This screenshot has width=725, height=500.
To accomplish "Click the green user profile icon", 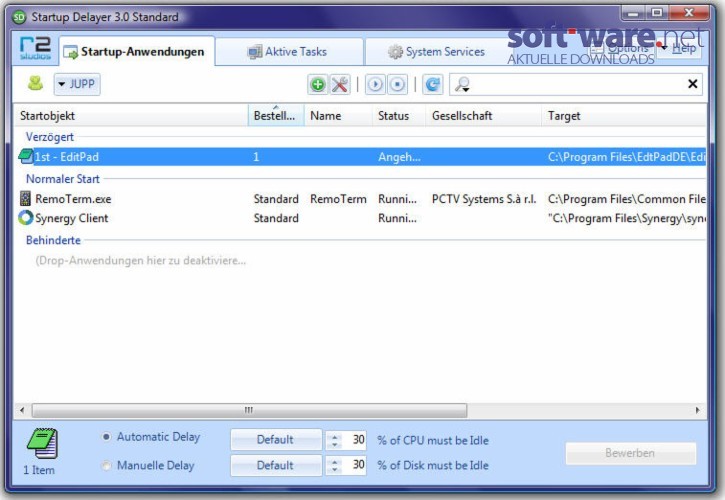I will (35, 83).
